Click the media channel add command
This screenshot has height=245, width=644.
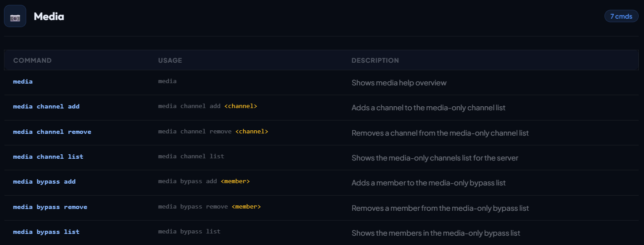tap(46, 107)
